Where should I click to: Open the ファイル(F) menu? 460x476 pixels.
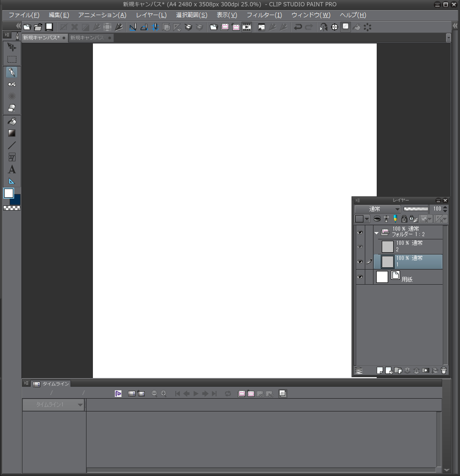pyautogui.click(x=24, y=15)
